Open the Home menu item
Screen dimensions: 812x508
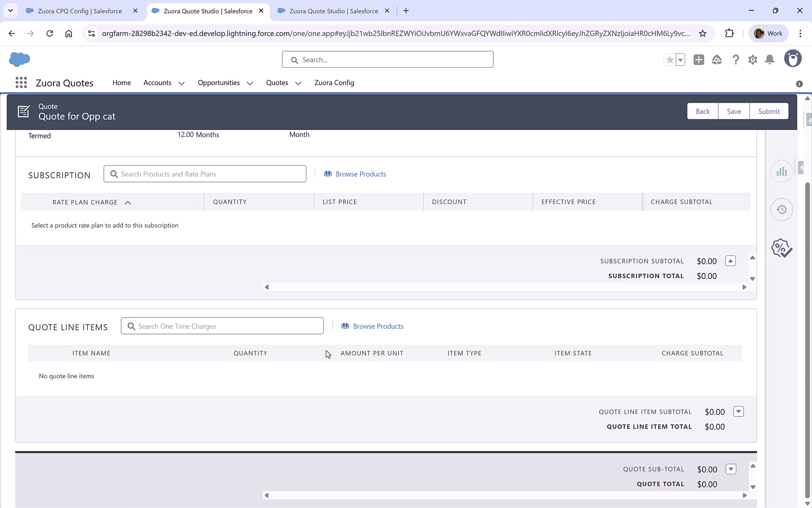click(x=121, y=82)
